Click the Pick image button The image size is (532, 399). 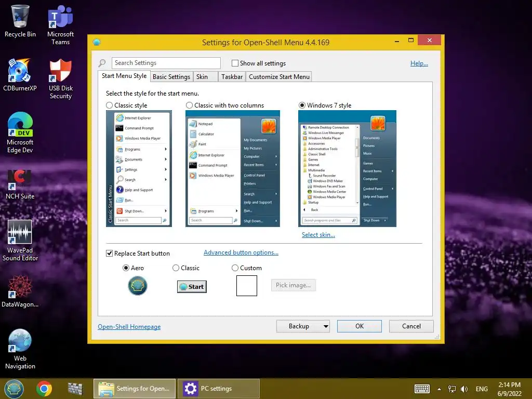coord(293,285)
